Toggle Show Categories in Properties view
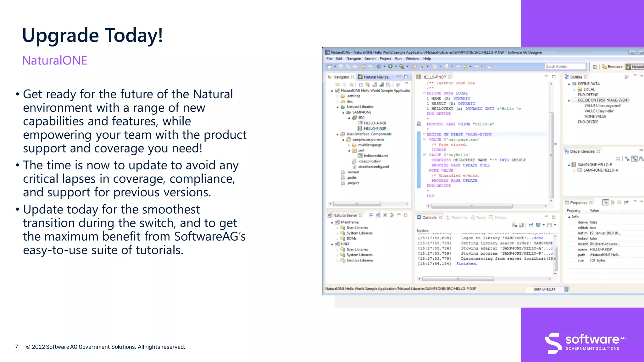This screenshot has width=644, height=362. [x=606, y=203]
